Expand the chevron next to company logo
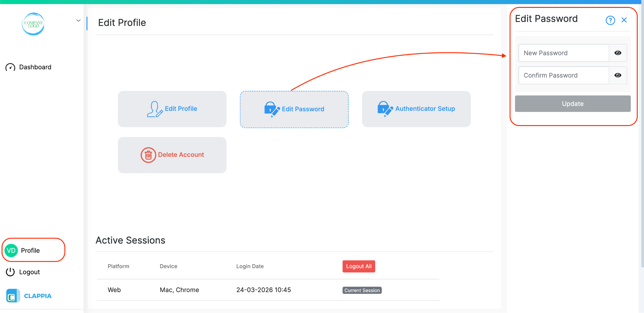 click(x=78, y=20)
